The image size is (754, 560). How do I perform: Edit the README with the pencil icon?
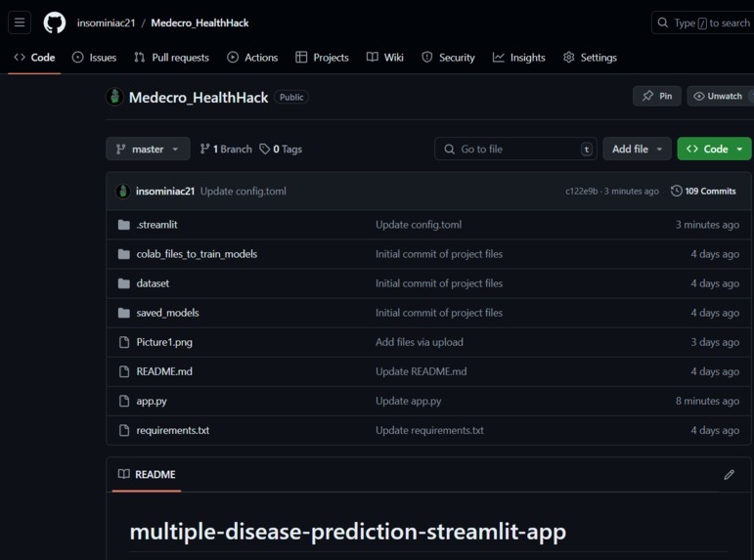[x=729, y=475]
